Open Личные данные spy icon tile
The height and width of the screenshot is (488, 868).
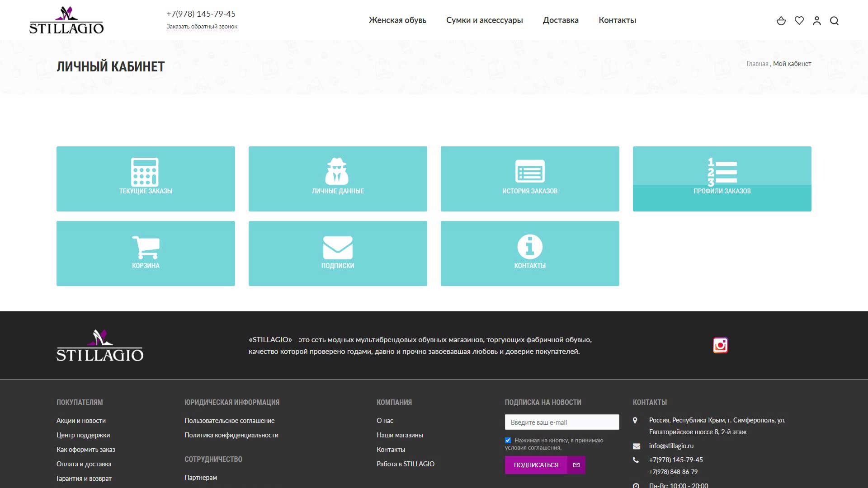(338, 178)
